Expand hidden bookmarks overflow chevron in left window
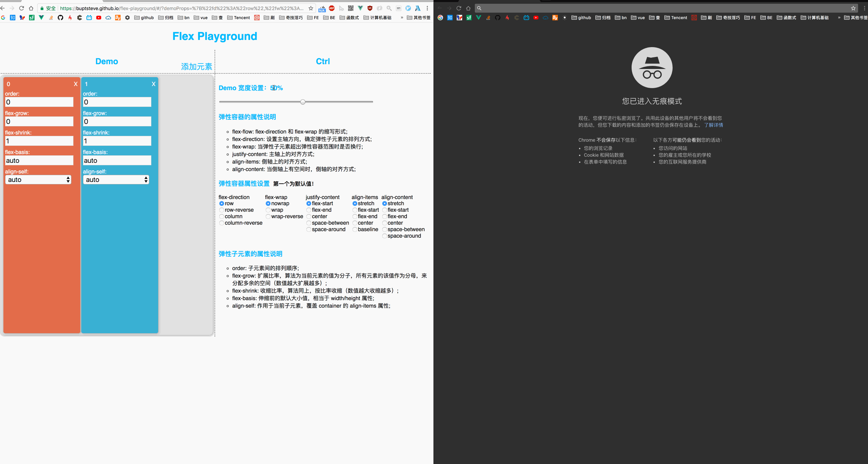868x464 pixels. tap(402, 18)
